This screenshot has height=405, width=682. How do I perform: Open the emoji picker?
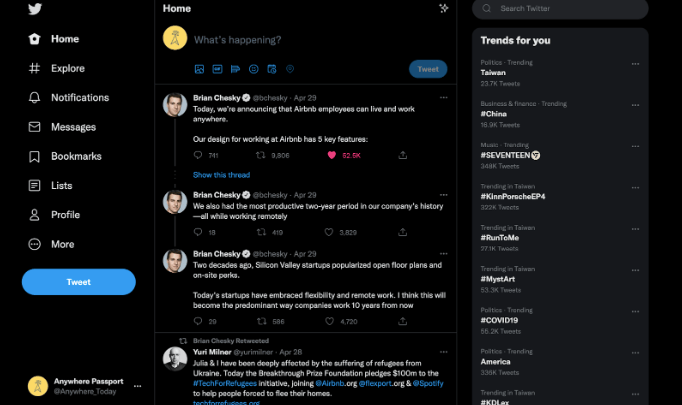[254, 69]
